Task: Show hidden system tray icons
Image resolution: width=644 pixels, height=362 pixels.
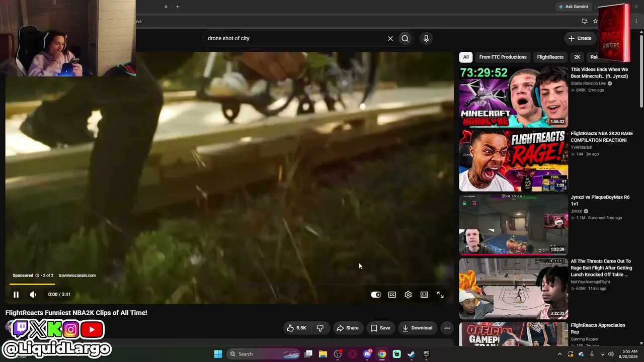Action: point(559,354)
